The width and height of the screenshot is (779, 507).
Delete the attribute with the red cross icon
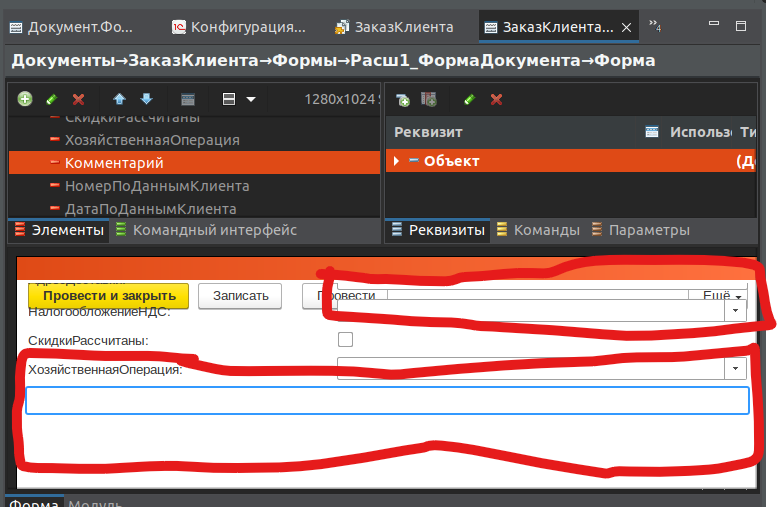tap(496, 99)
